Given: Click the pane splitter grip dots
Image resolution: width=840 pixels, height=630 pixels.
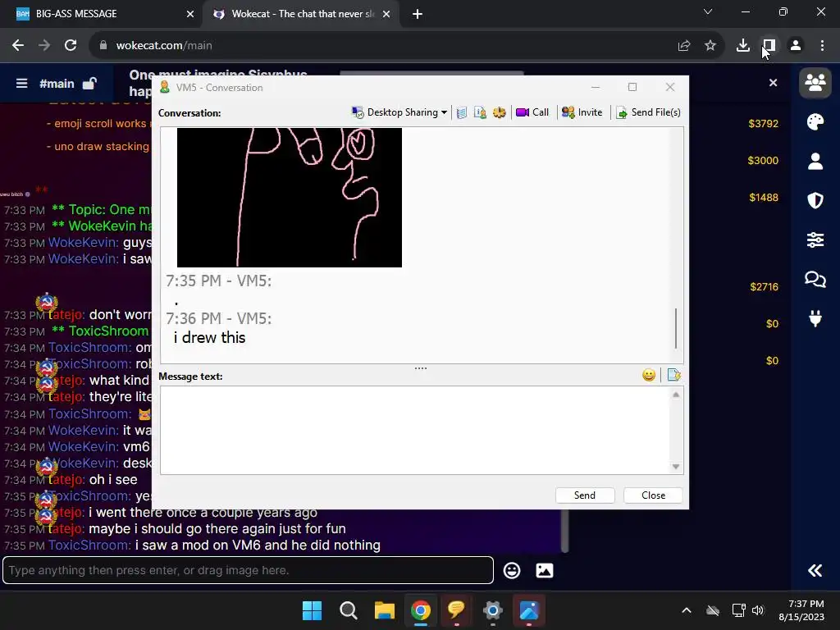Looking at the screenshot, I should [421, 368].
